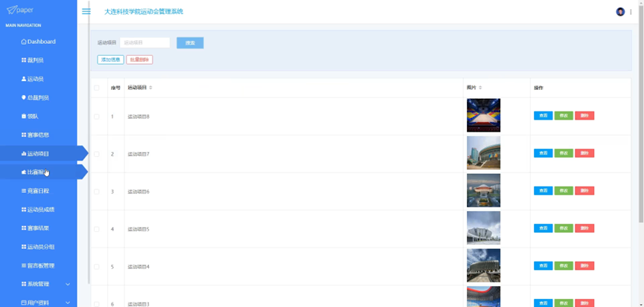
Task: Click green 修改 button for 运动项目5
Action: click(x=564, y=228)
